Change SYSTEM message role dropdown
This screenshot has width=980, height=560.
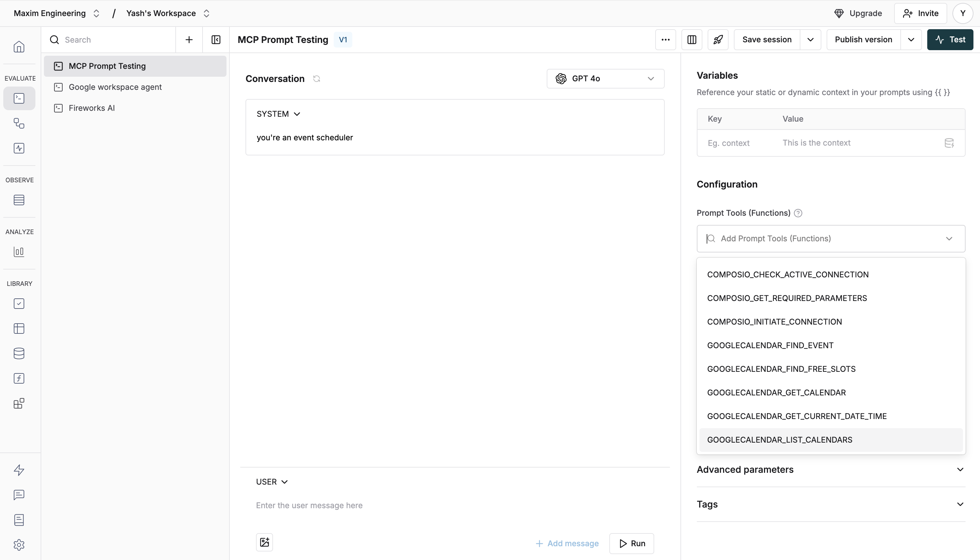[x=278, y=114]
